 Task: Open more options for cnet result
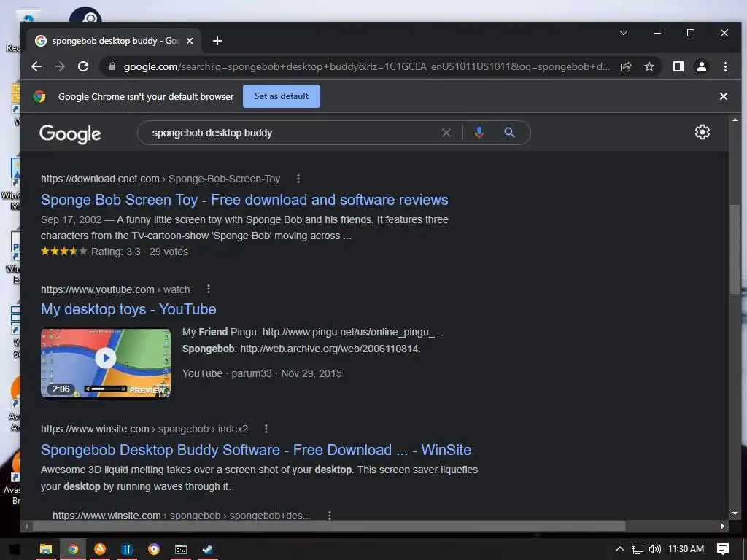pos(298,179)
